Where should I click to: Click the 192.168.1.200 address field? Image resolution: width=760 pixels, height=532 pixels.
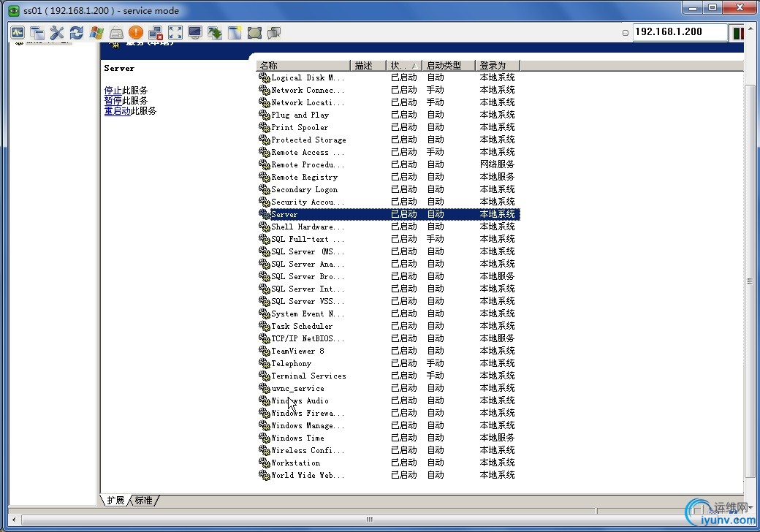[680, 32]
